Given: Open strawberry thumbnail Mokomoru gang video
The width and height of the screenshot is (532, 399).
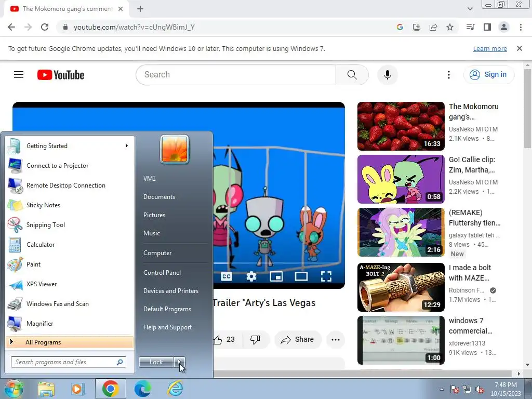Looking at the screenshot, I should [x=401, y=126].
